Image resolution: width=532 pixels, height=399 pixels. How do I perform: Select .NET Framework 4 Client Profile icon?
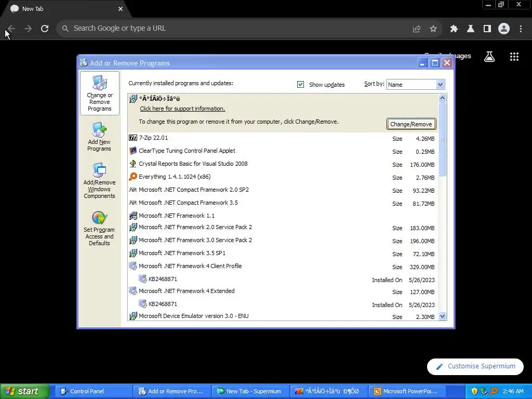(x=133, y=267)
